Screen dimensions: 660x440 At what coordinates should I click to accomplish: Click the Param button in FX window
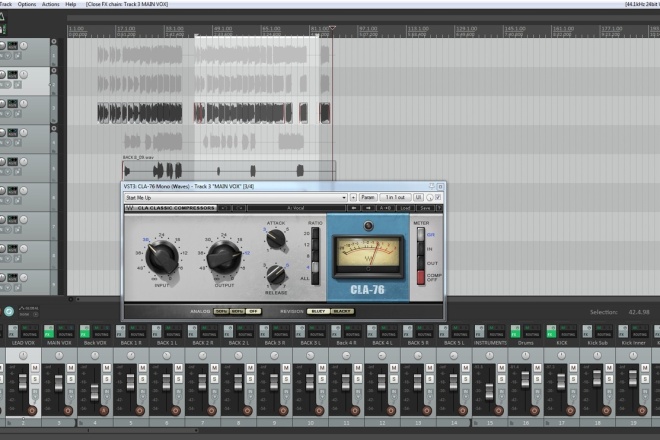367,197
